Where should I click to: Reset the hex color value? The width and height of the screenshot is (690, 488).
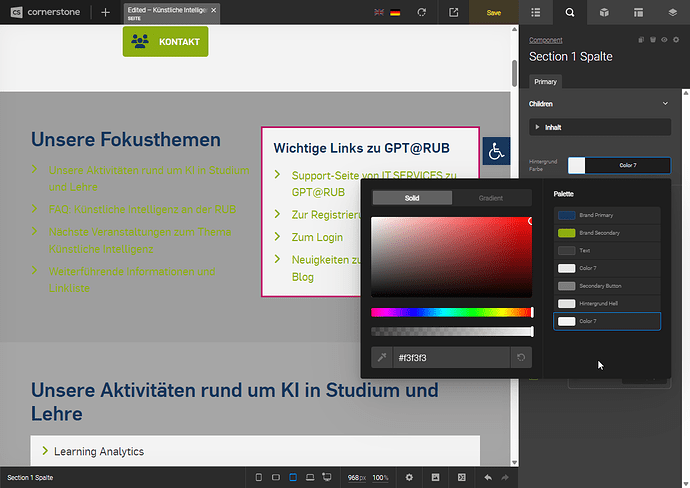point(521,357)
